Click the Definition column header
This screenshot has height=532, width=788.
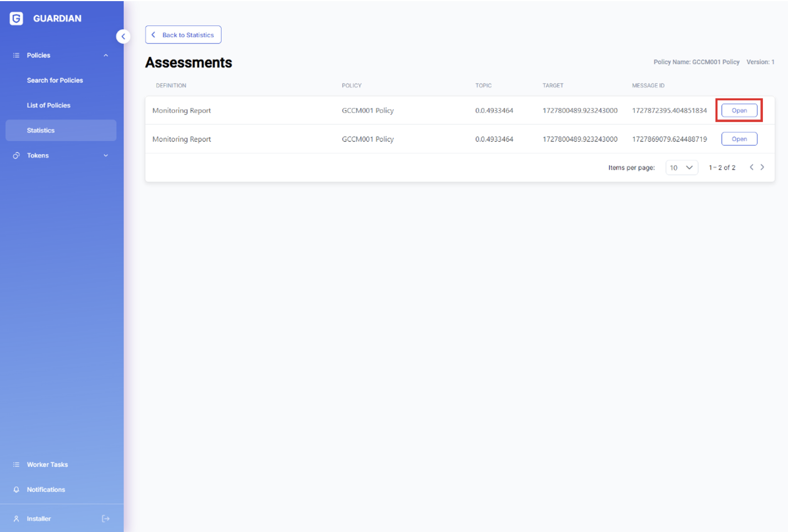(171, 86)
